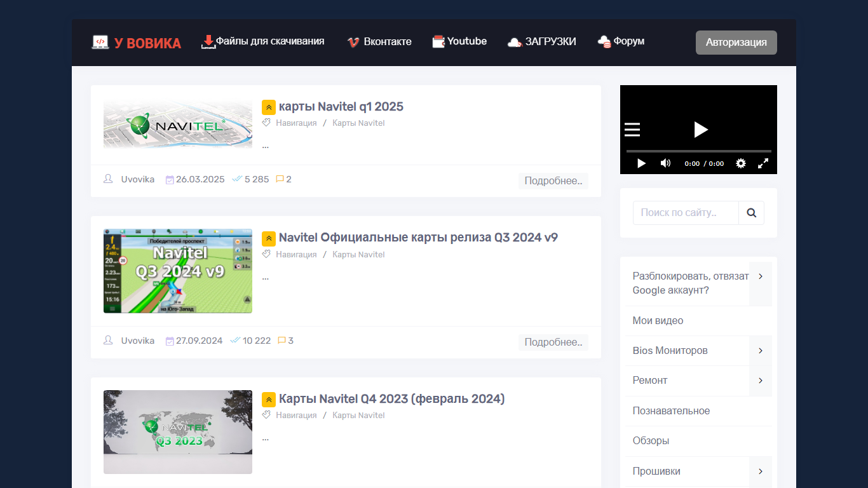Click the calendar icon beside 27.09.2024
The height and width of the screenshot is (488, 868).
coord(170,341)
